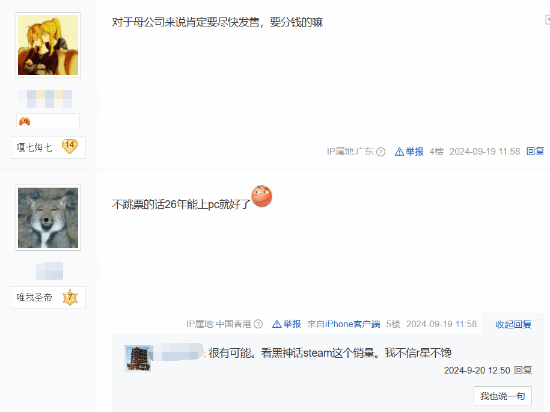The height and width of the screenshot is (412, 550).
Task: Open the iPhone客户端 link
Action: 353,324
